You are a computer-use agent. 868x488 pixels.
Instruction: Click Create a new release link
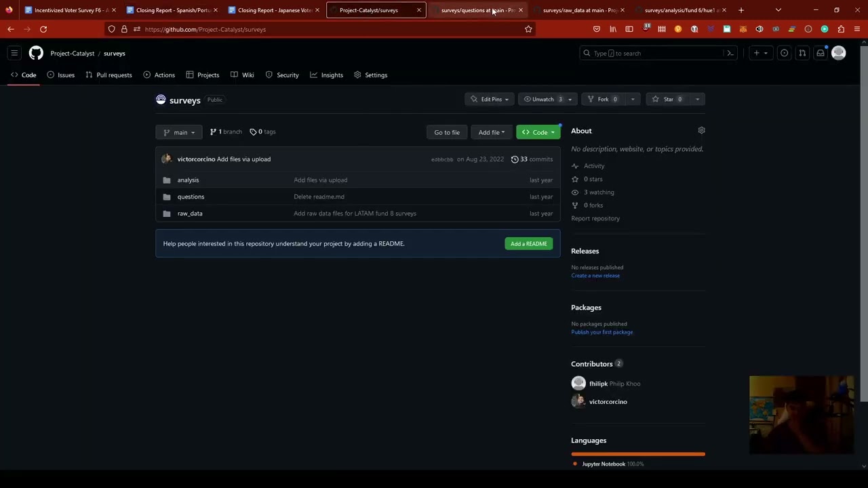tap(595, 276)
